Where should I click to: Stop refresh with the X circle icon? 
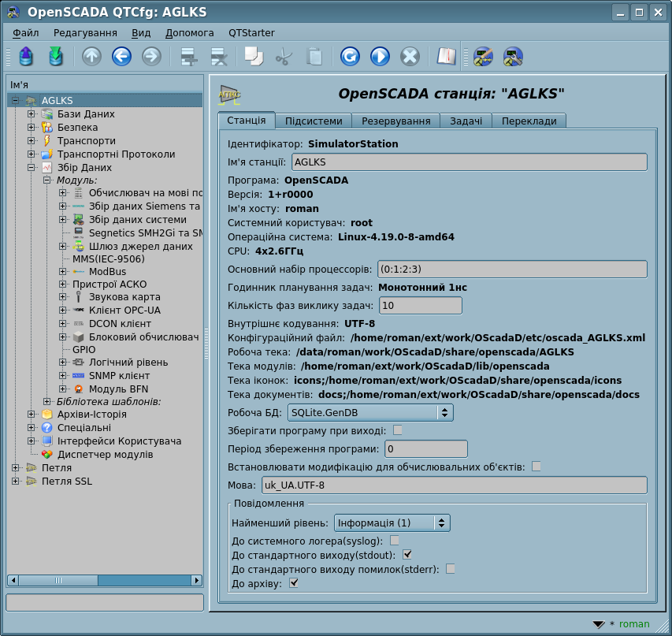[x=410, y=56]
